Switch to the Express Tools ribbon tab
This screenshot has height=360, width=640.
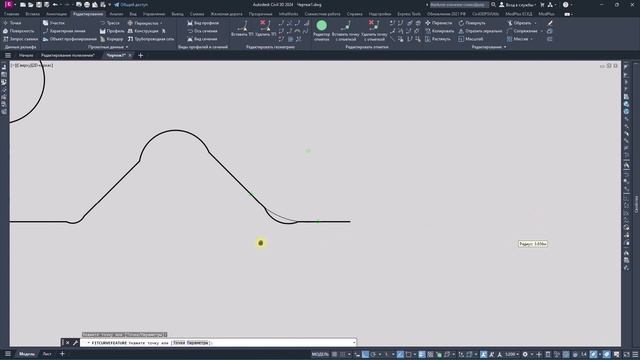409,14
